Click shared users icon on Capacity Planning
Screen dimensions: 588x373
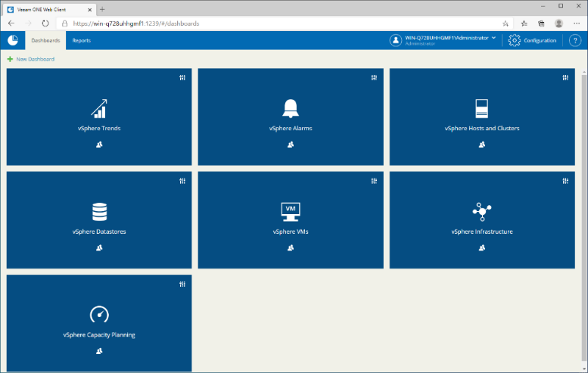pyautogui.click(x=99, y=351)
